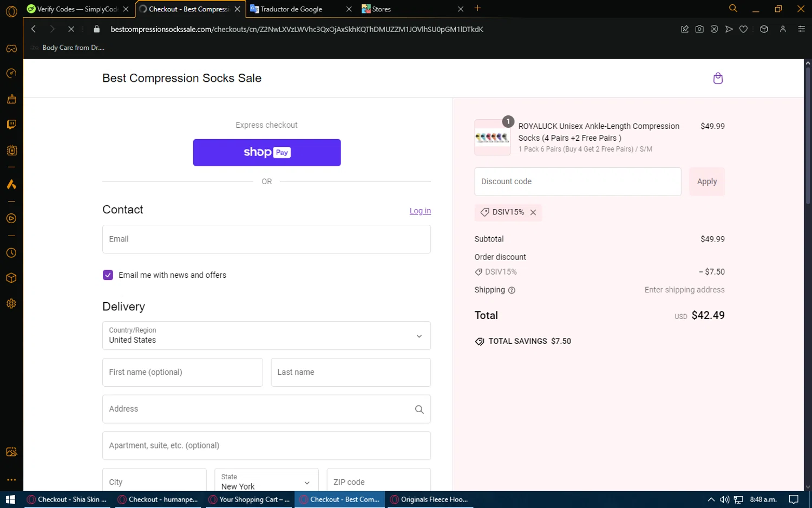Viewport: 812px width, 508px height.
Task: Focus the City field
Action: pos(154,481)
